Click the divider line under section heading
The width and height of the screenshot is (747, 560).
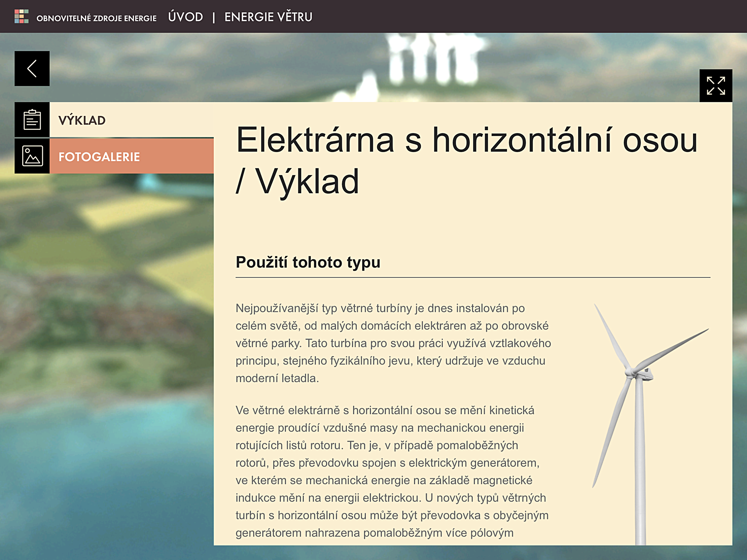click(x=473, y=277)
